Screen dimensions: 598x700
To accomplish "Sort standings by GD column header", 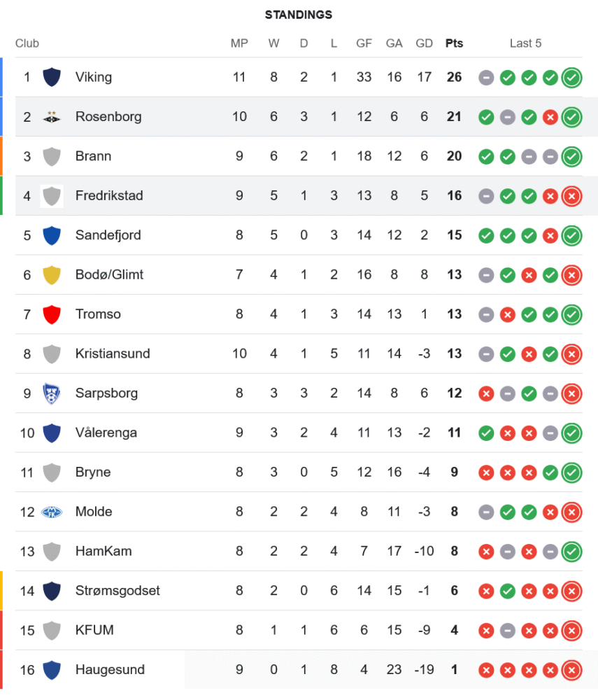I will (424, 43).
